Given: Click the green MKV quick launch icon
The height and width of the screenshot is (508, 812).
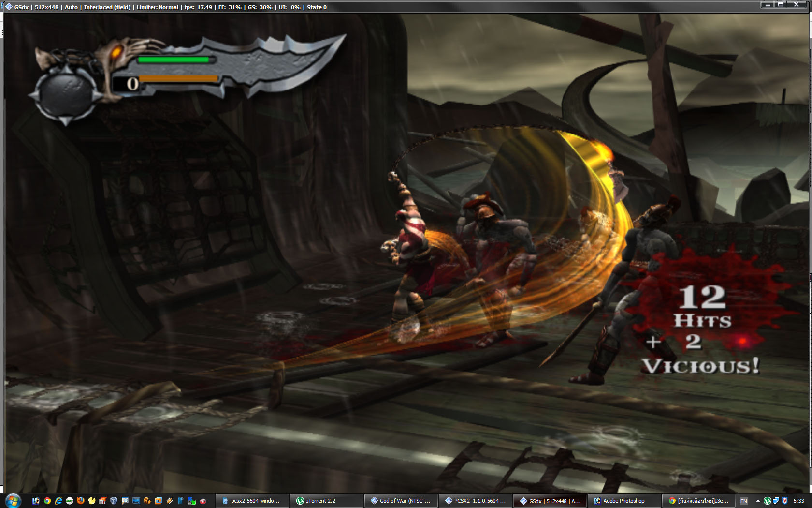Looking at the screenshot, I should [x=70, y=501].
